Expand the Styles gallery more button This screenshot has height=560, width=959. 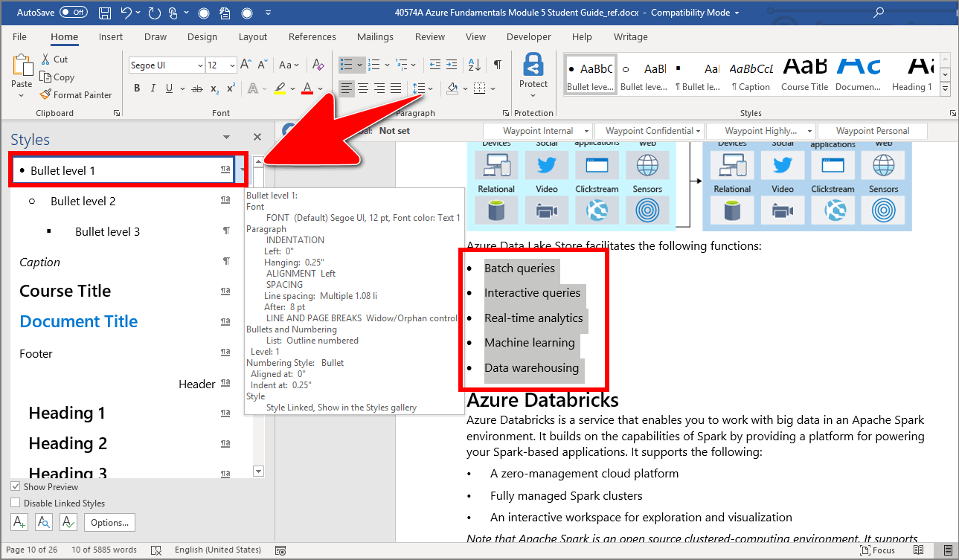946,89
